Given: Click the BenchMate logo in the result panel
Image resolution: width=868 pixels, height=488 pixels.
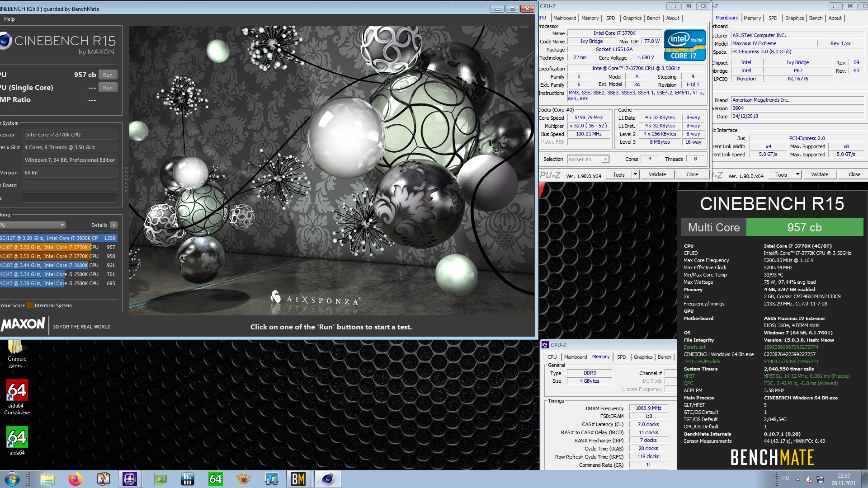Looking at the screenshot, I should click(772, 457).
